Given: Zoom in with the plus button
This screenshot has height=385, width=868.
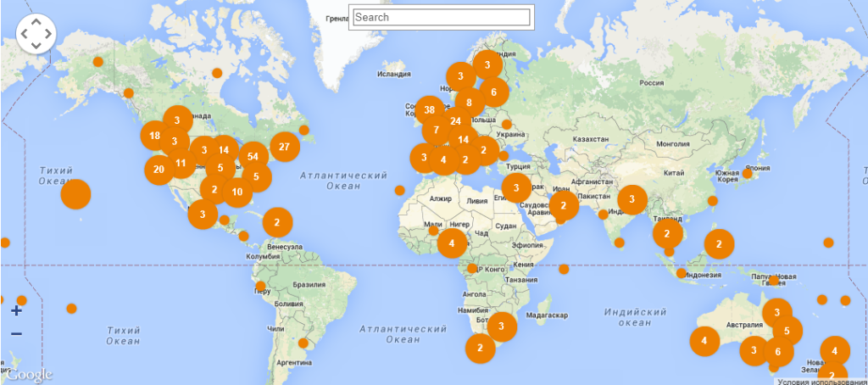Looking at the screenshot, I should tap(16, 310).
